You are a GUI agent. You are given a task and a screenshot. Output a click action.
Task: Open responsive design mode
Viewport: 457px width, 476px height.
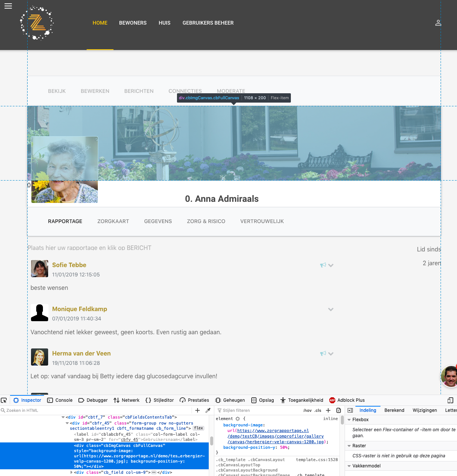pyautogui.click(x=450, y=400)
